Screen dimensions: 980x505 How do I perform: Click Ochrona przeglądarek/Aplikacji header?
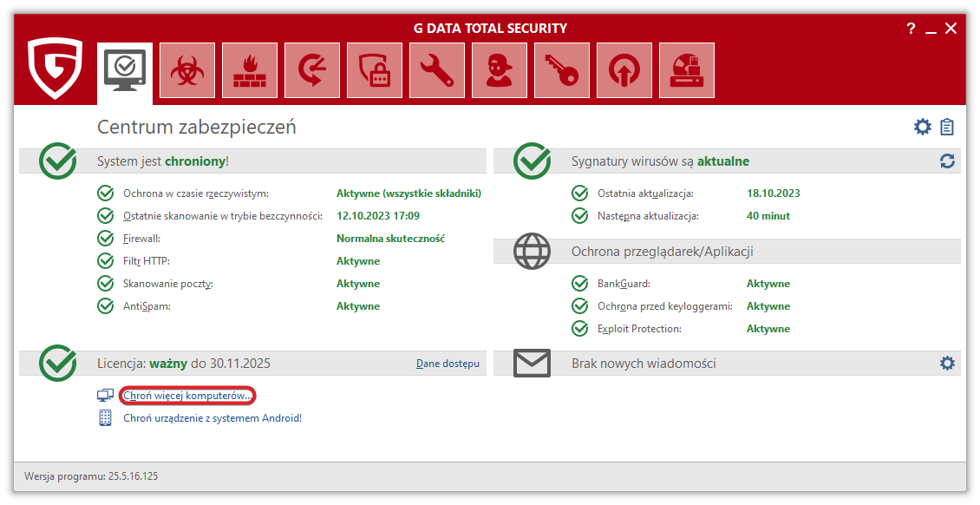tap(662, 252)
